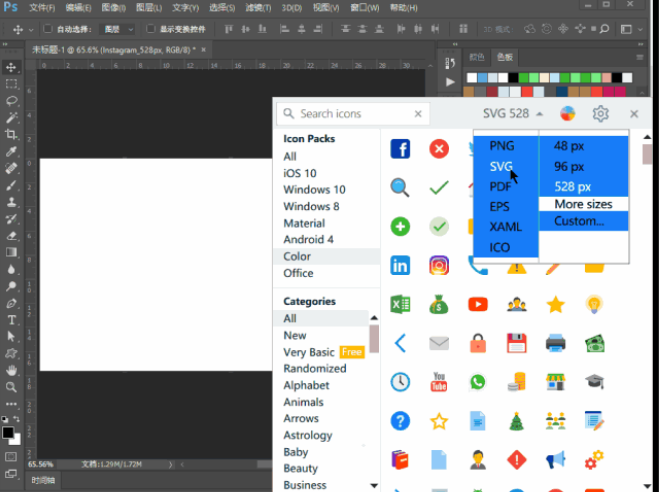
Task: Open the layer/group dropdown (图层) in options bar
Action: [119, 30]
